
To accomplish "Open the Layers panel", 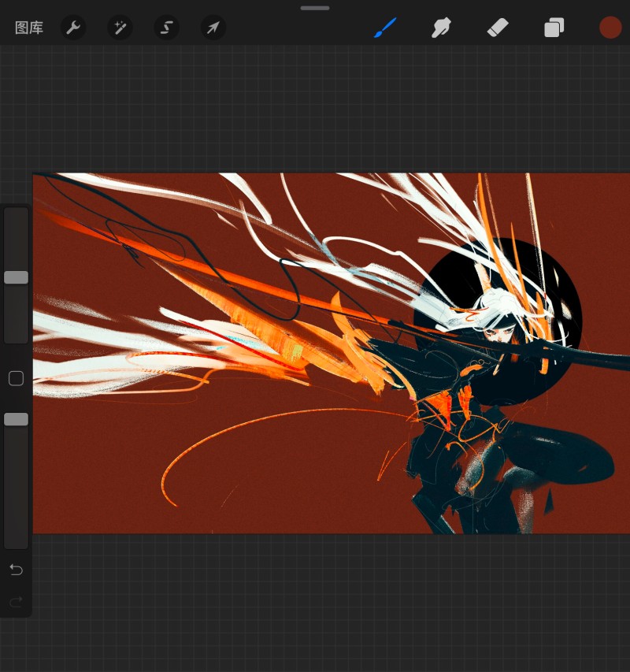I will coord(554,28).
